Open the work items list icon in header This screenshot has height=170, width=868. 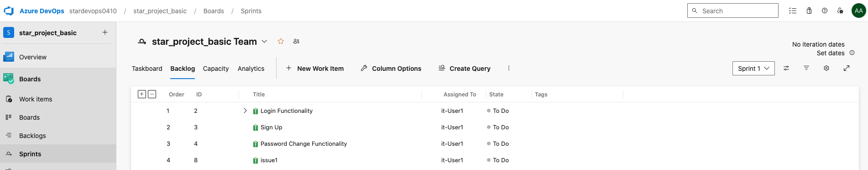point(793,11)
